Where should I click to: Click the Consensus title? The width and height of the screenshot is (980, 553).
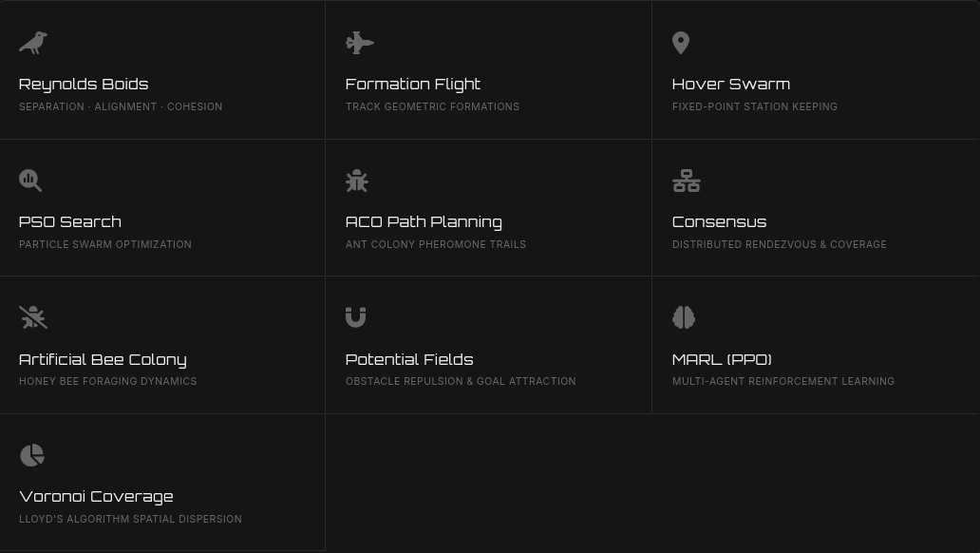(720, 222)
